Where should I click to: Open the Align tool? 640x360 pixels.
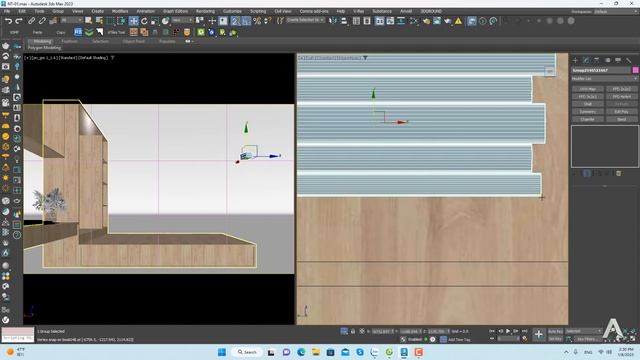344,21
